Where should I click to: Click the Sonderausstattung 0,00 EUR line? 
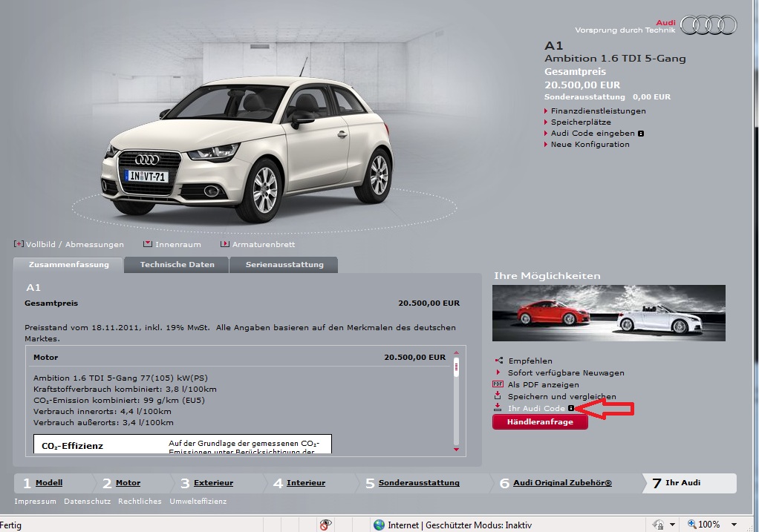607,96
